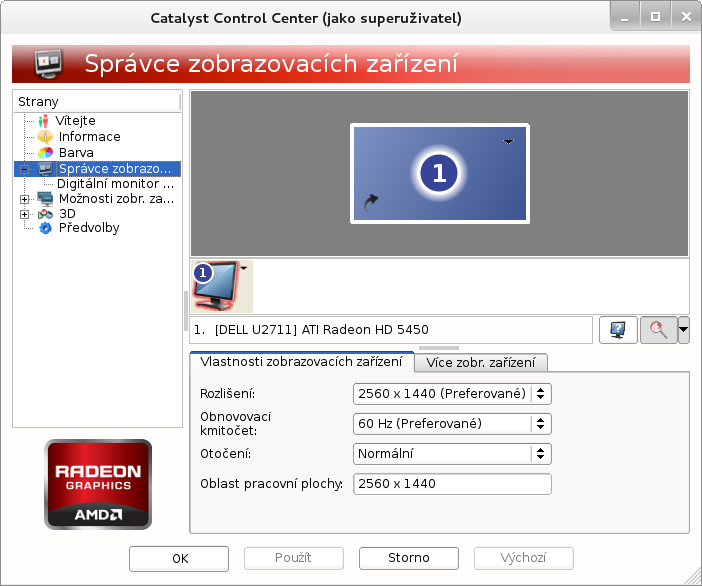Close the Catalyst Control Center window
Screen dimensions: 702x586
coord(686,17)
